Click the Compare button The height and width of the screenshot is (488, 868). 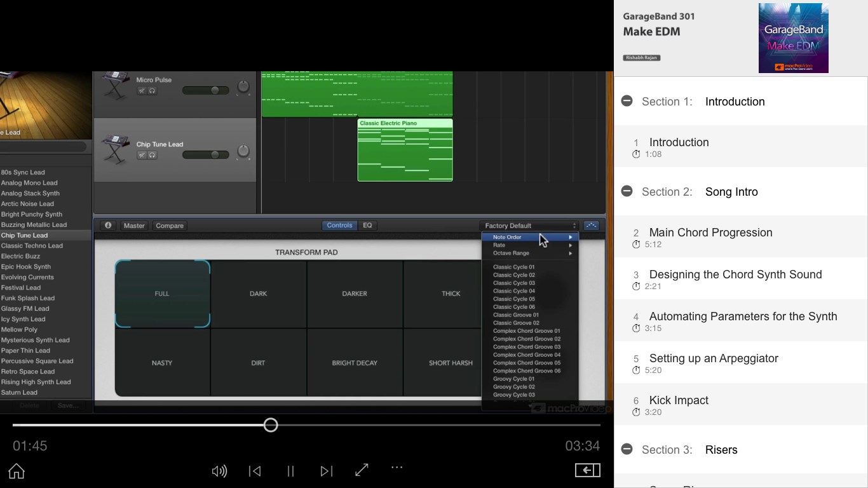(x=170, y=226)
